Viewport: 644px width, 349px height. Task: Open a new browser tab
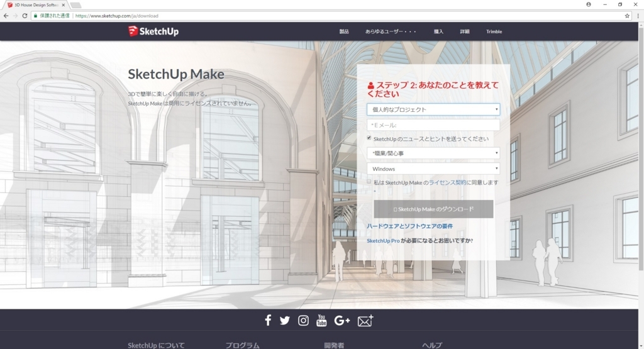[x=75, y=5]
